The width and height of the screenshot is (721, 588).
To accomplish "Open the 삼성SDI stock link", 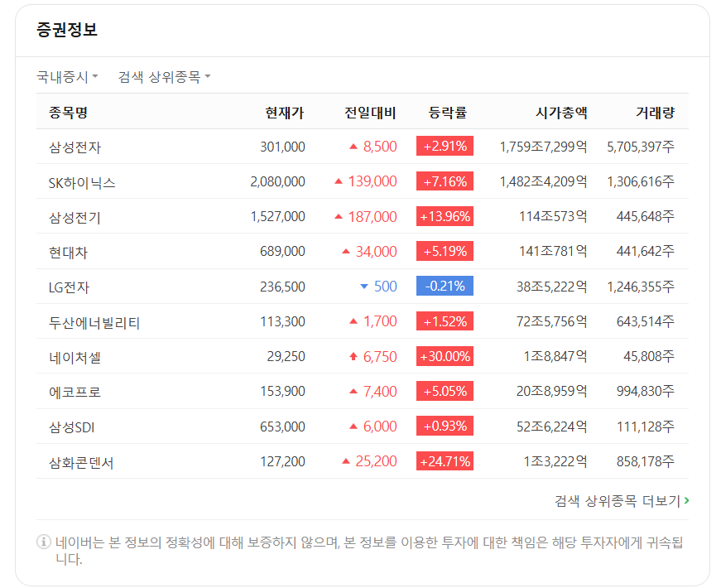I will click(72, 427).
